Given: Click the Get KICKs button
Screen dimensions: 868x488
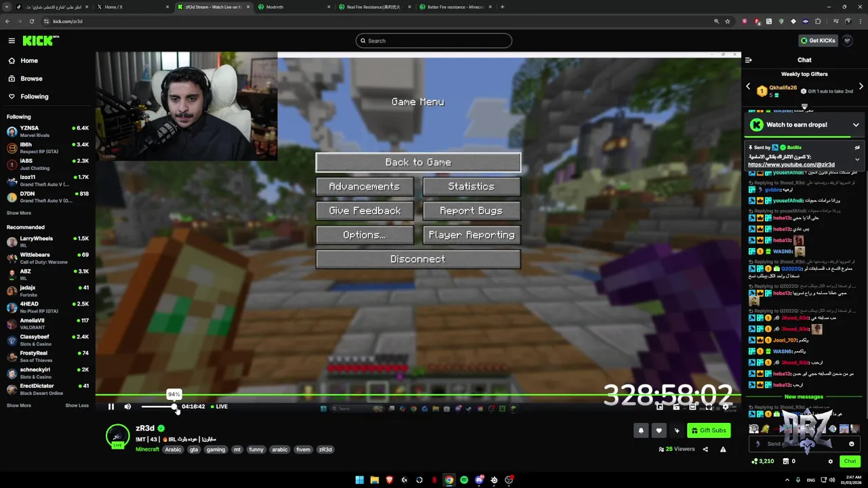Looking at the screenshot, I should (818, 41).
